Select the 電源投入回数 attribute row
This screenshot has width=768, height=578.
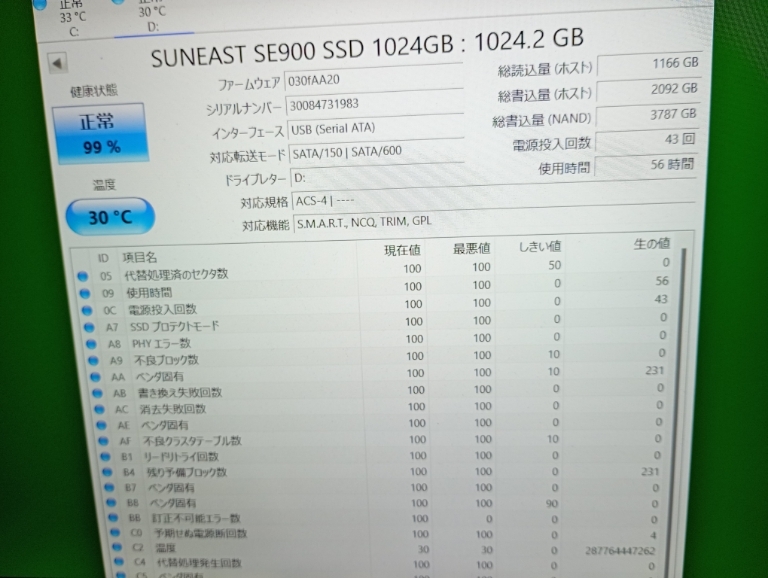(377, 305)
